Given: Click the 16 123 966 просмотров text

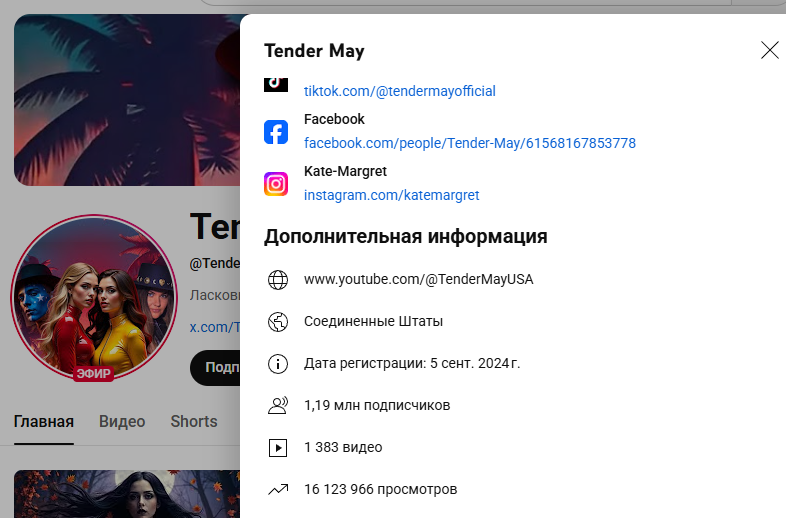Looking at the screenshot, I should pyautogui.click(x=380, y=489).
